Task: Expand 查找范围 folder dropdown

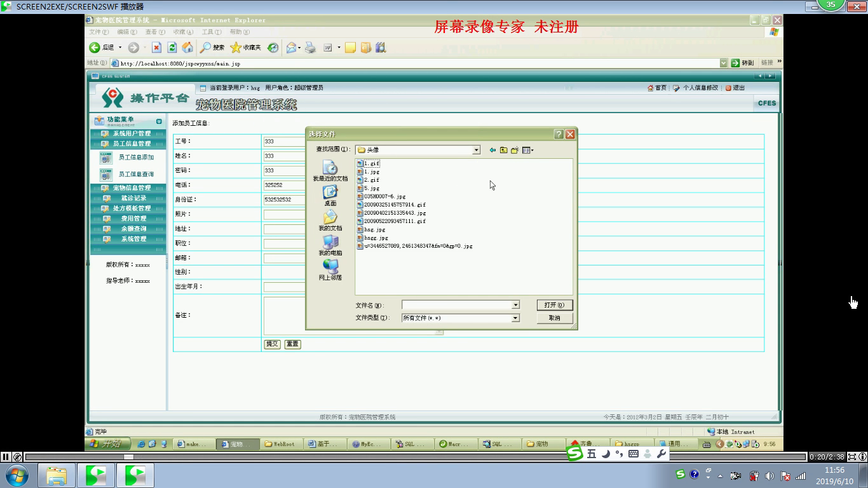Action: pyautogui.click(x=477, y=150)
